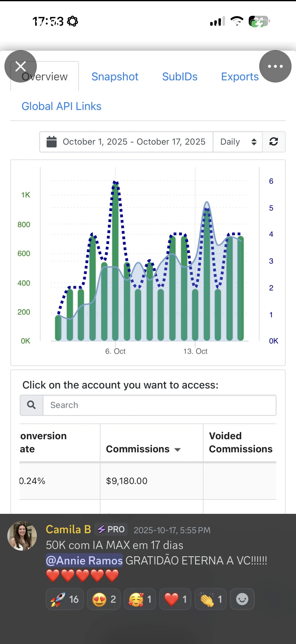Viewport: 296px width, 644px height.
Task: Click Camila B's profile avatar
Action: tap(22, 535)
